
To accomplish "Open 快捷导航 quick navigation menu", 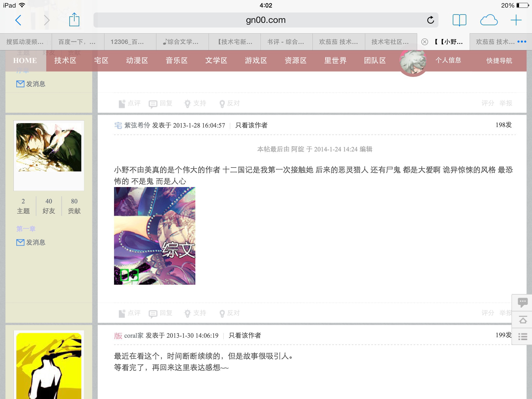I will (499, 61).
